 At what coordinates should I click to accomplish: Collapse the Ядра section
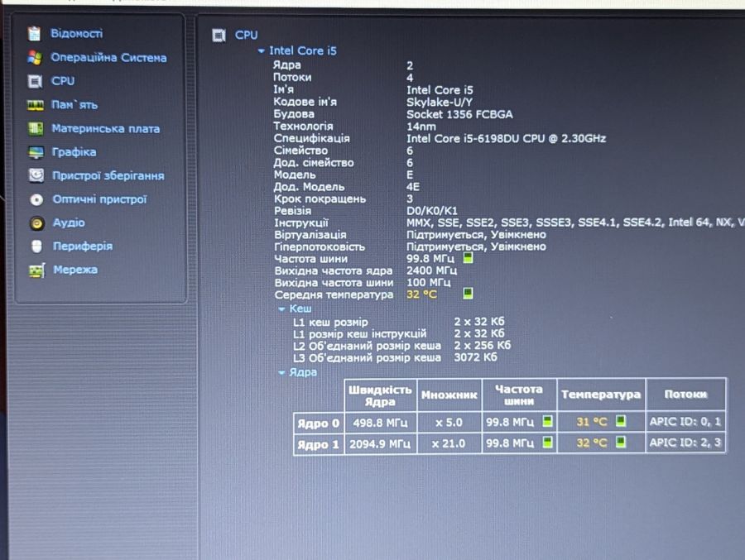click(281, 372)
